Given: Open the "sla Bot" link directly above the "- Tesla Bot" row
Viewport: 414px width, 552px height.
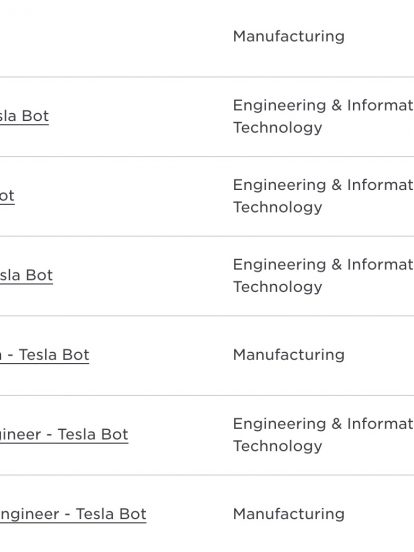Looking at the screenshot, I should (x=26, y=275).
